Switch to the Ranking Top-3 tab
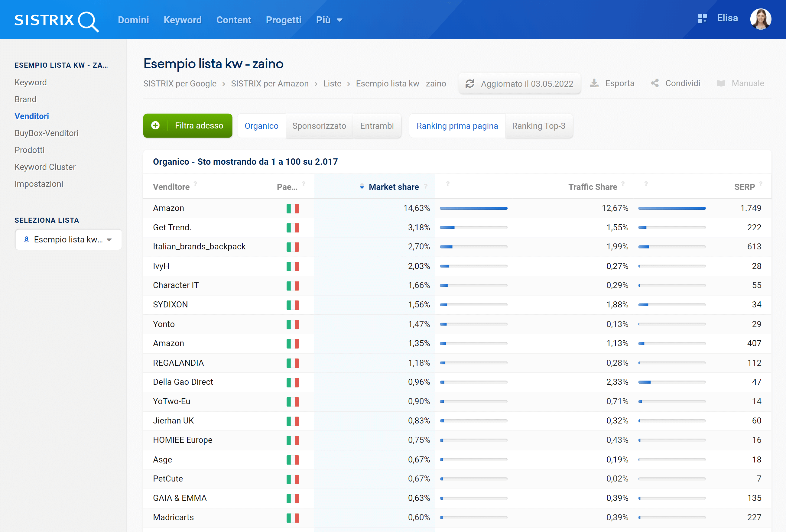This screenshot has height=532, width=786. coord(539,126)
